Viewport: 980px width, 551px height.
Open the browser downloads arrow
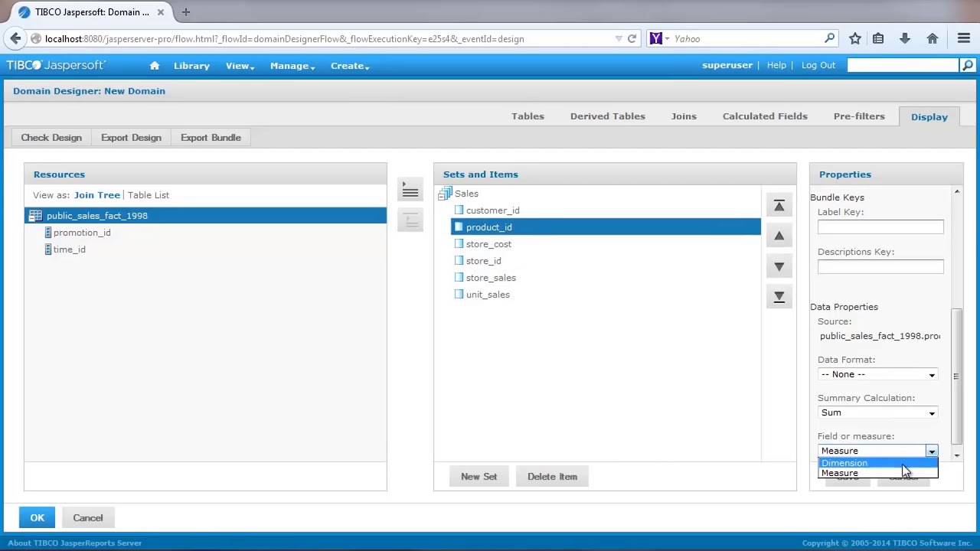tap(905, 38)
